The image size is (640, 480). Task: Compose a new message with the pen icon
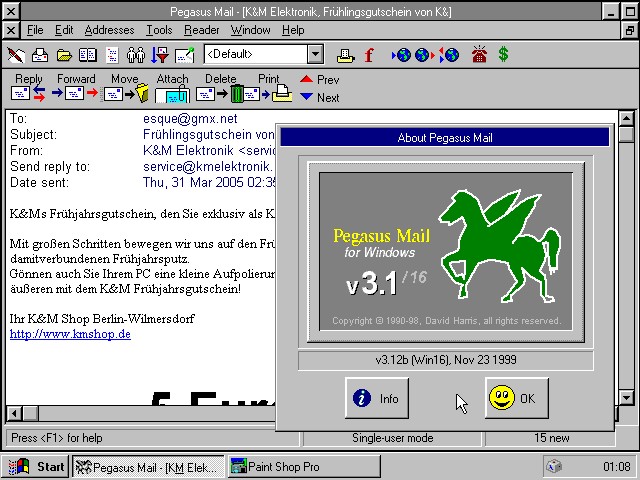click(16, 55)
